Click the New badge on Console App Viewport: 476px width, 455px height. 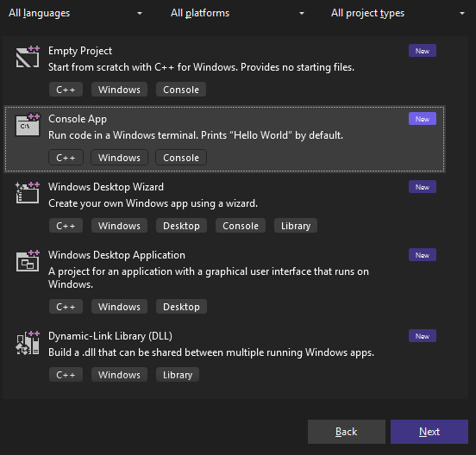click(423, 119)
